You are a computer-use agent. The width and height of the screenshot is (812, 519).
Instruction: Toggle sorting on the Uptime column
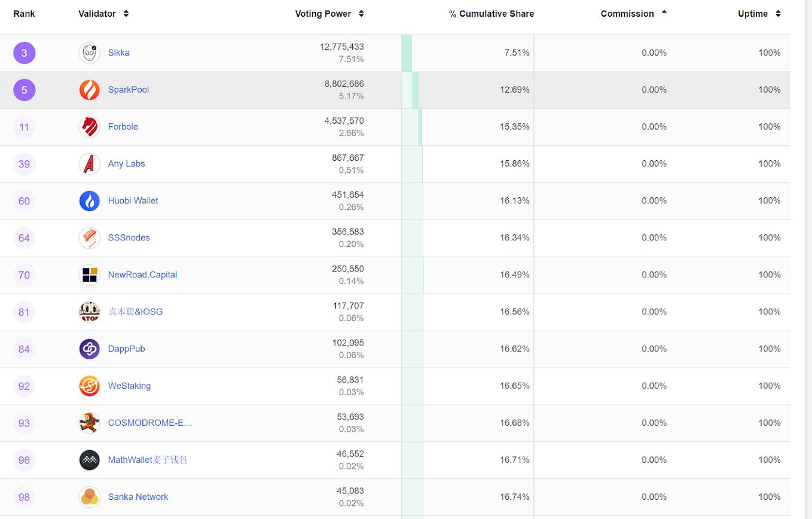(x=778, y=13)
